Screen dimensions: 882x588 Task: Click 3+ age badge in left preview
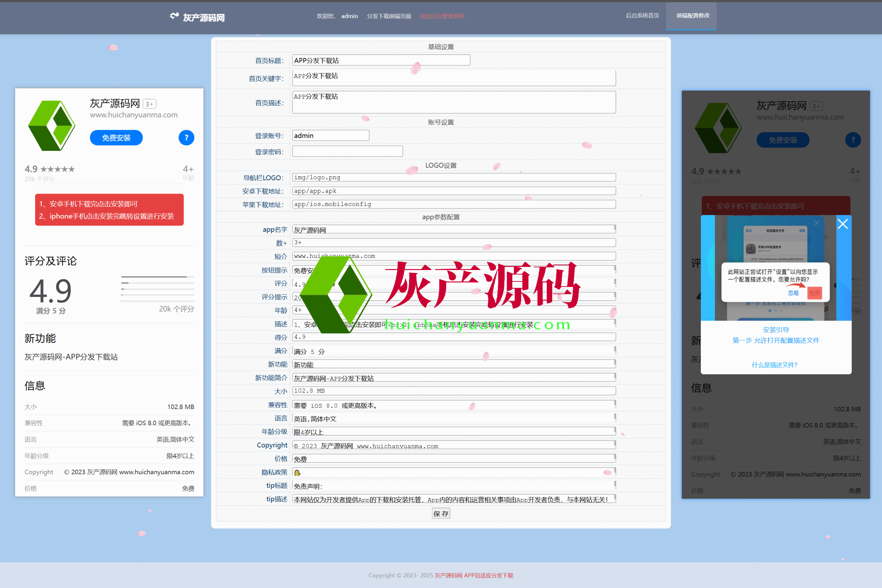[x=149, y=104]
